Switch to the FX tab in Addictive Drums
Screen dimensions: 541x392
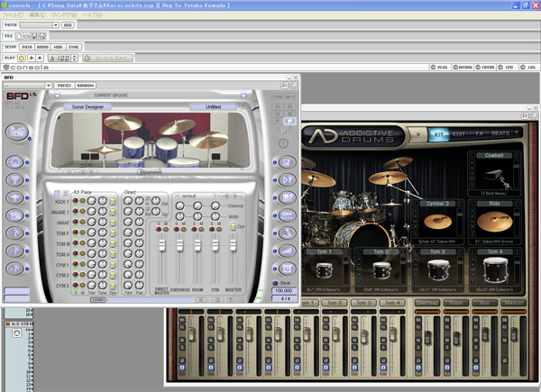(x=480, y=134)
